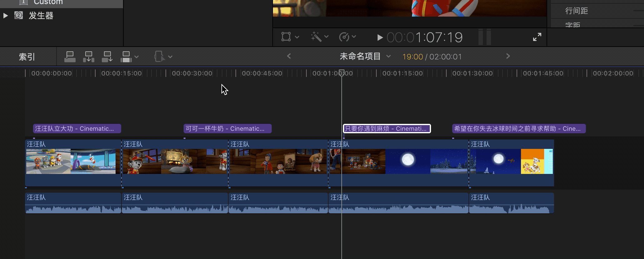This screenshot has width=644, height=259.
Task: Expand the tools pop-up chevron
Action: [x=170, y=57]
